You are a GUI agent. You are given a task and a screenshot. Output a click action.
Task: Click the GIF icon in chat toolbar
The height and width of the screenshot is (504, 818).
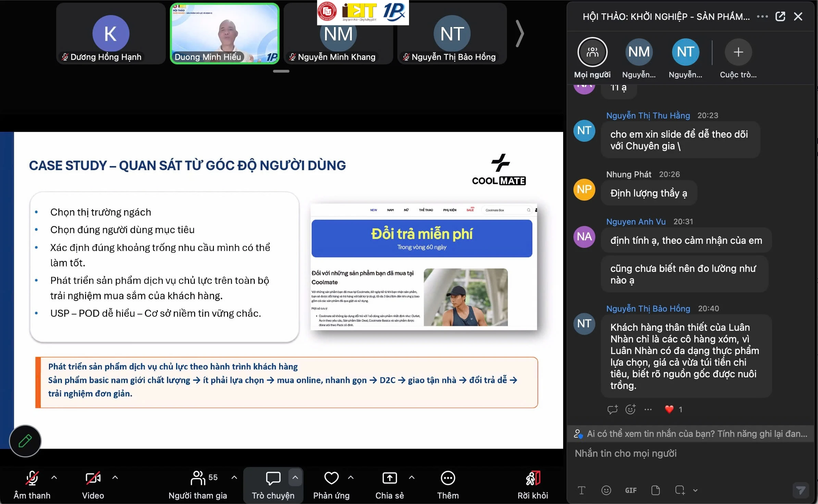(631, 490)
